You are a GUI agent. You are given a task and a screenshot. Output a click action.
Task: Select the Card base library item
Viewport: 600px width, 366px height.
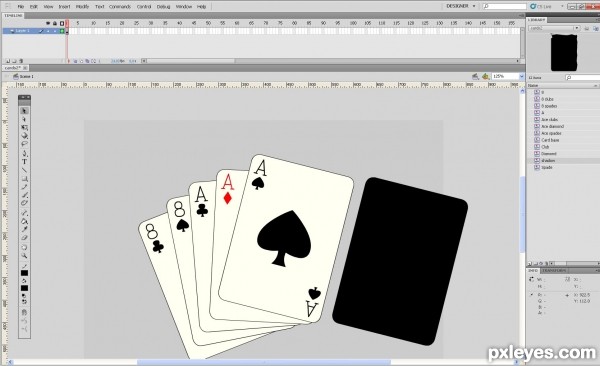coord(550,140)
